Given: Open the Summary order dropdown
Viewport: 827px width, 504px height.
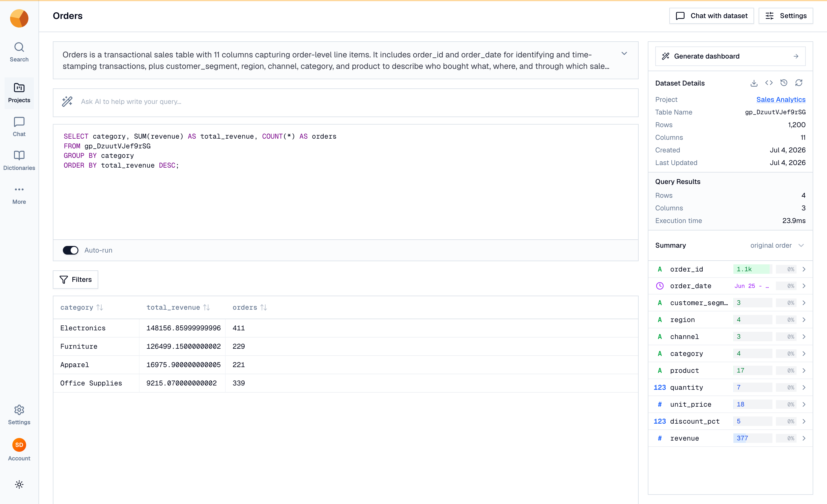Looking at the screenshot, I should [x=777, y=245].
